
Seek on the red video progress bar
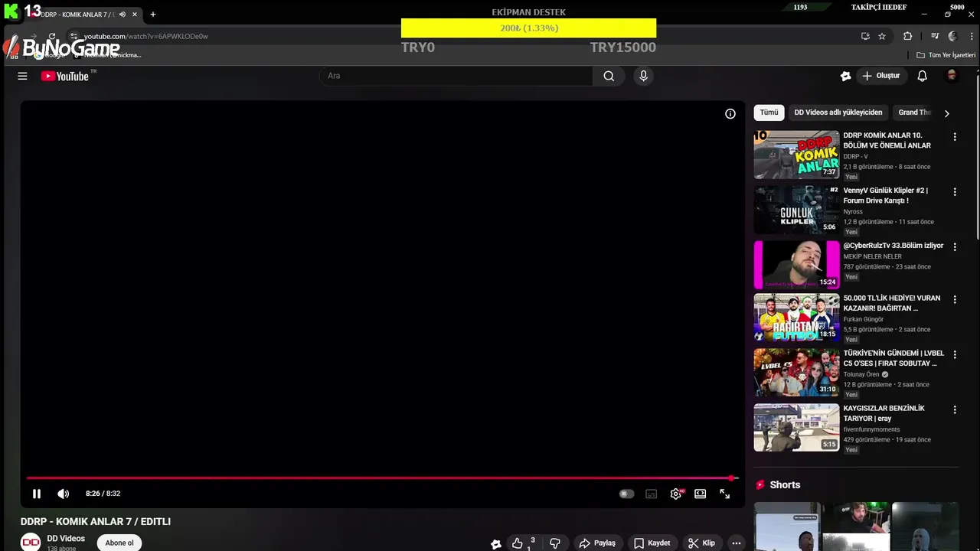pos(382,478)
